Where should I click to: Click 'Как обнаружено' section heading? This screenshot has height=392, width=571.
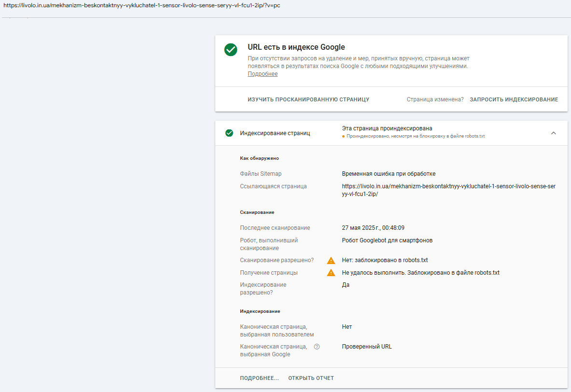259,158
